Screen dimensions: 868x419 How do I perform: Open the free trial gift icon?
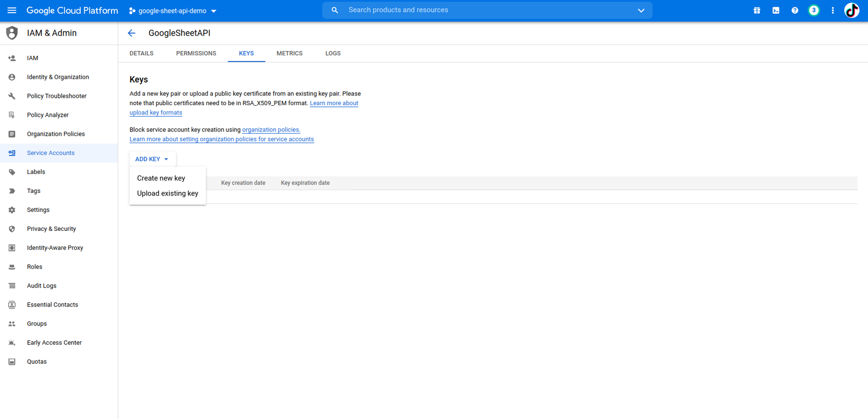[x=757, y=11]
